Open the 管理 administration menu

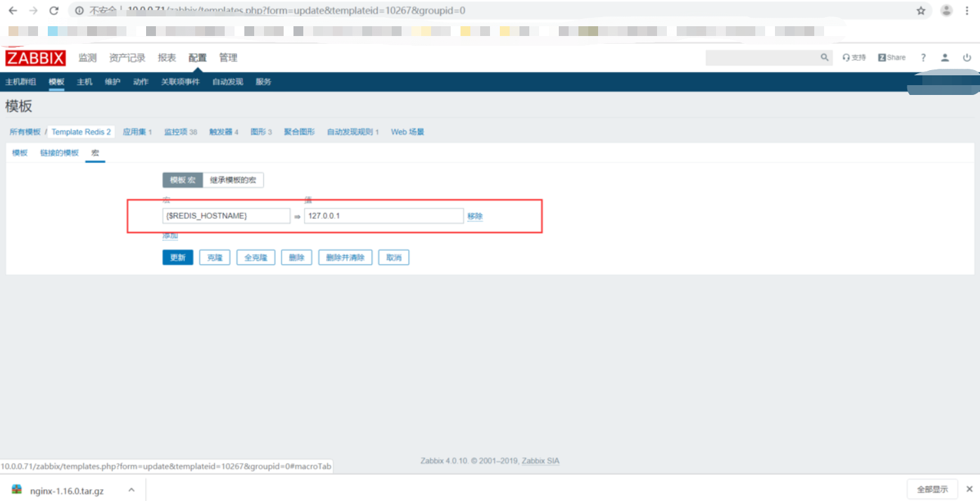tap(228, 58)
